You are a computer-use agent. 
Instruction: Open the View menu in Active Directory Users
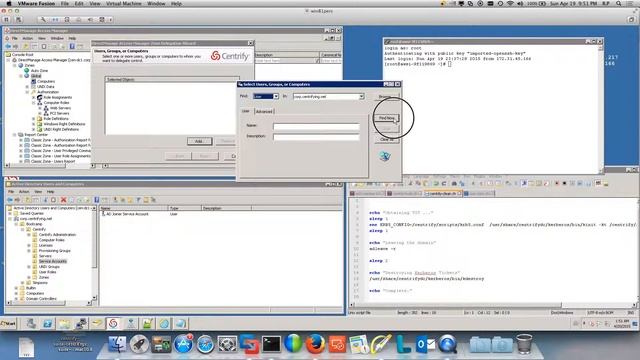(x=38, y=191)
